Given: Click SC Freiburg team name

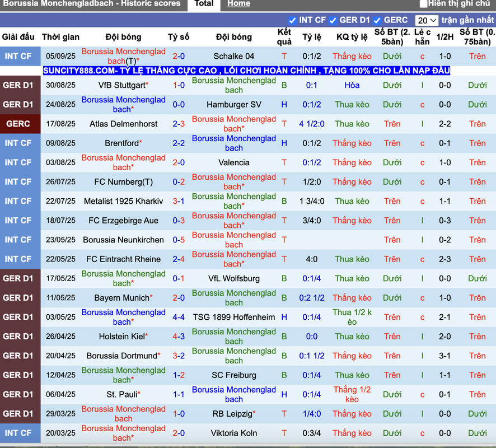Looking at the screenshot, I should [234, 375].
